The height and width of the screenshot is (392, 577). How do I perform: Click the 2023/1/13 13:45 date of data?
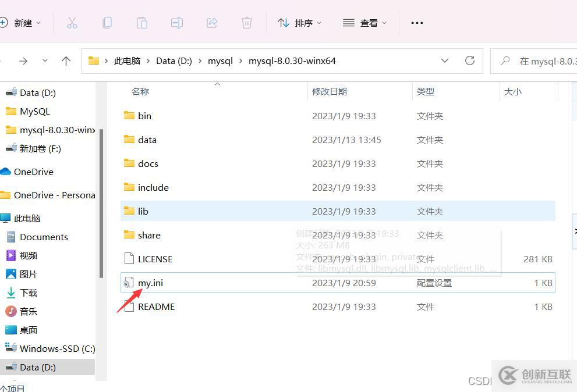tap(346, 140)
